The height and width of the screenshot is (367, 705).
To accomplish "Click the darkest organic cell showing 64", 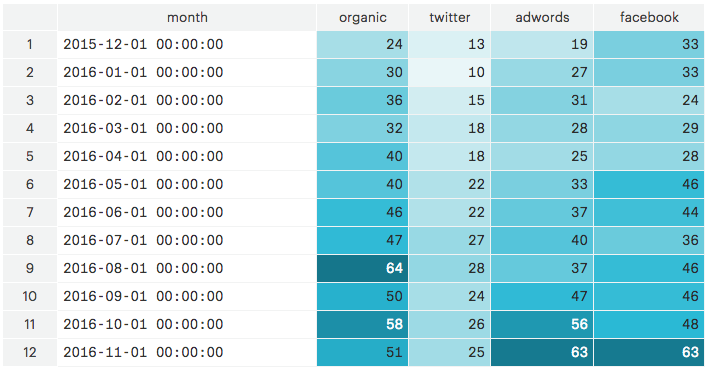I will 362,269.
